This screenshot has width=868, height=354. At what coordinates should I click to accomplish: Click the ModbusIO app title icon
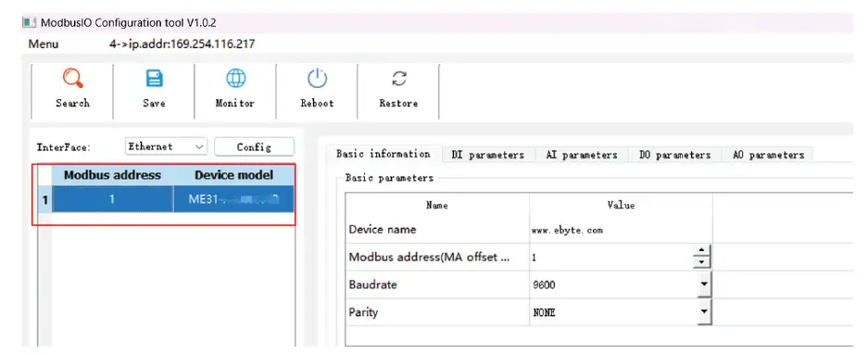[x=30, y=23]
